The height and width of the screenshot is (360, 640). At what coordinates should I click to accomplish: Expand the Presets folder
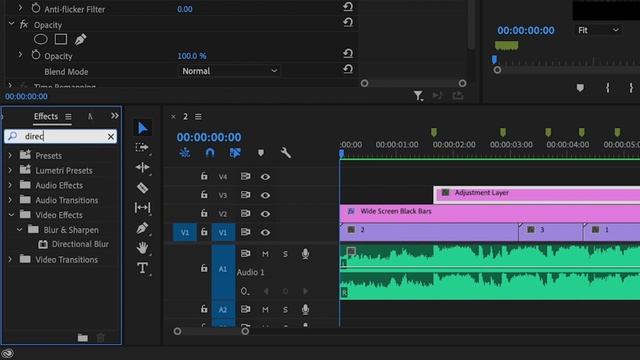(11, 155)
